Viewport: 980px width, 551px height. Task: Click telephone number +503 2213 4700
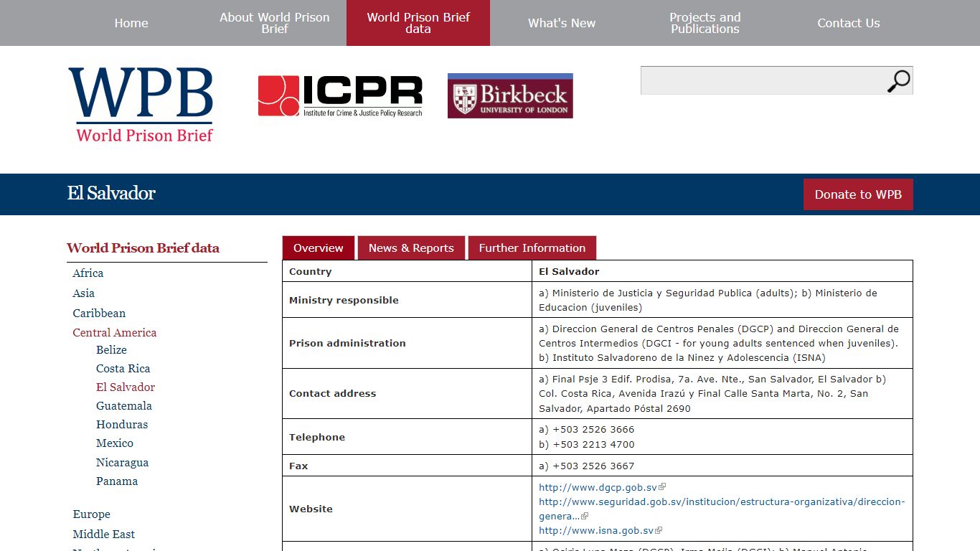coord(593,445)
